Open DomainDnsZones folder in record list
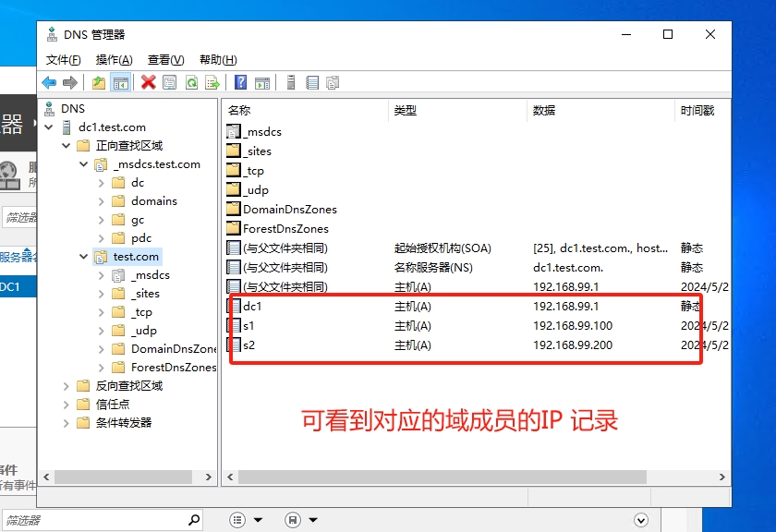Viewport: 776px width, 532px height. click(x=282, y=210)
